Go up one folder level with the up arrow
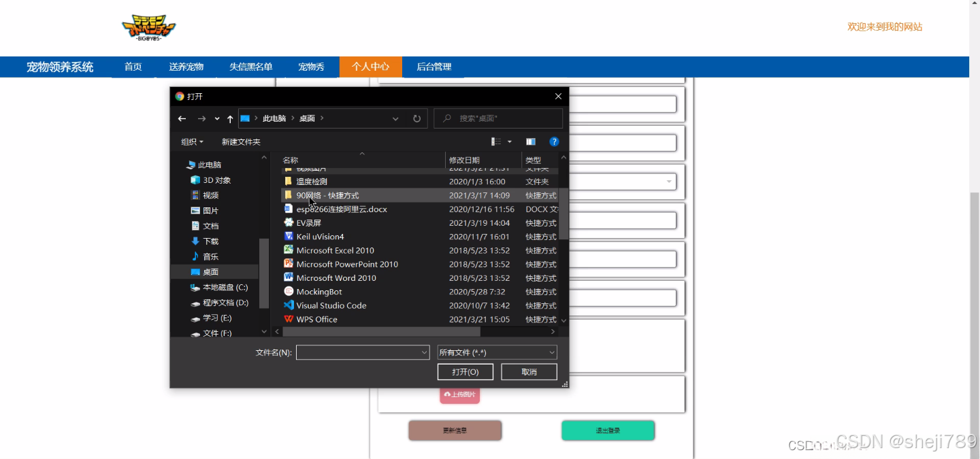 (230, 118)
